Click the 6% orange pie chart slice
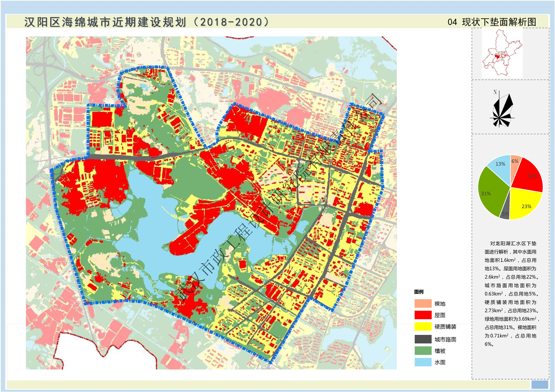Image resolution: width=555 pixels, height=392 pixels. click(514, 164)
